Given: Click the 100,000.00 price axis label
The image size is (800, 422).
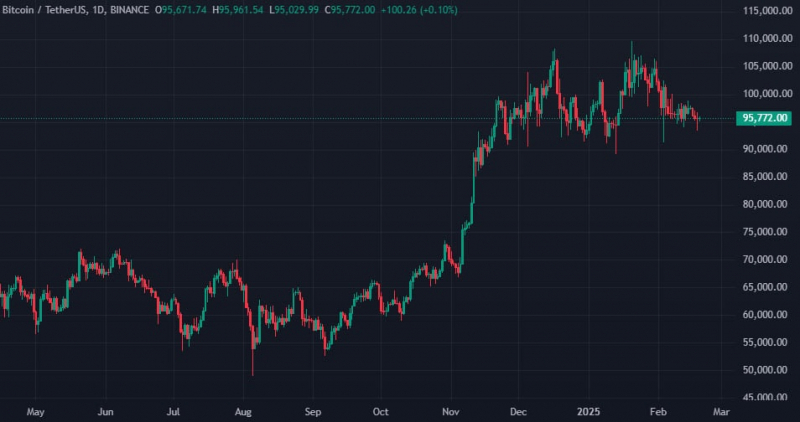Looking at the screenshot, I should coord(768,93).
